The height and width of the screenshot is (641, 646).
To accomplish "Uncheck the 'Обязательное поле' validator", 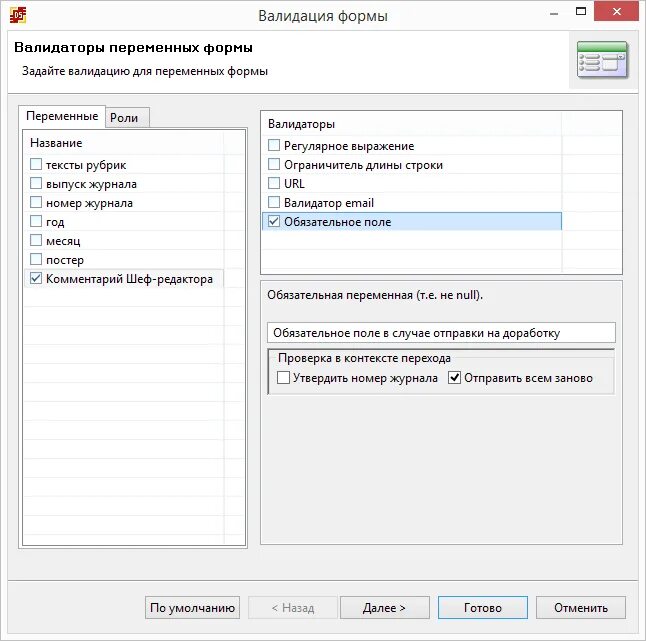I will [274, 221].
